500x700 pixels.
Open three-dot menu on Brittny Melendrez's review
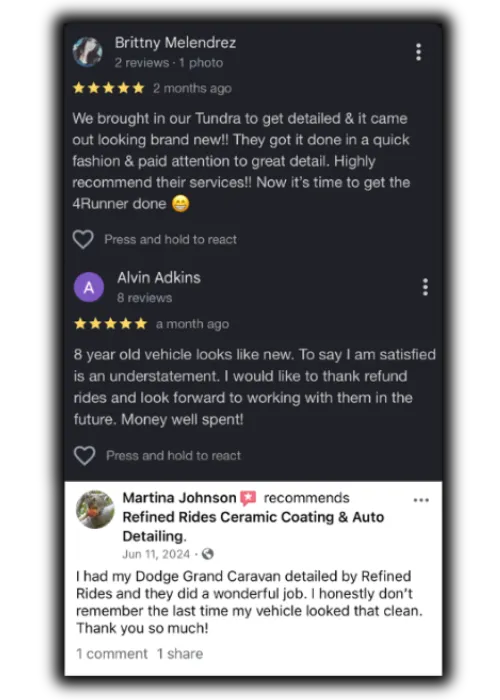click(x=418, y=52)
